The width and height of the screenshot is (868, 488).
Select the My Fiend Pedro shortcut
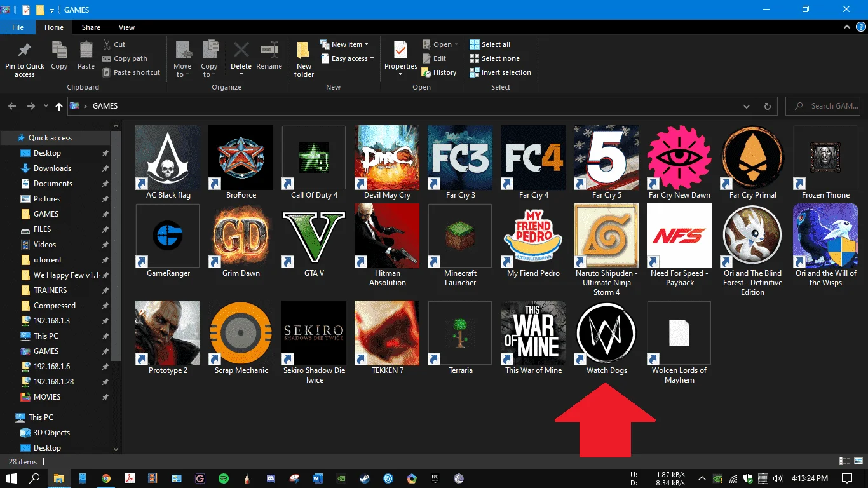pyautogui.click(x=533, y=241)
